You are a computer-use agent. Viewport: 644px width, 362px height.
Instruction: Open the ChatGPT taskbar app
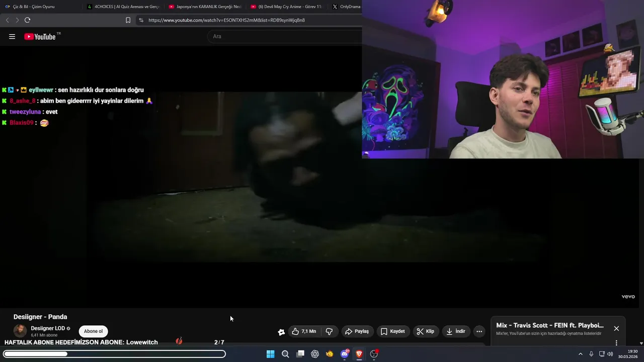click(315, 354)
